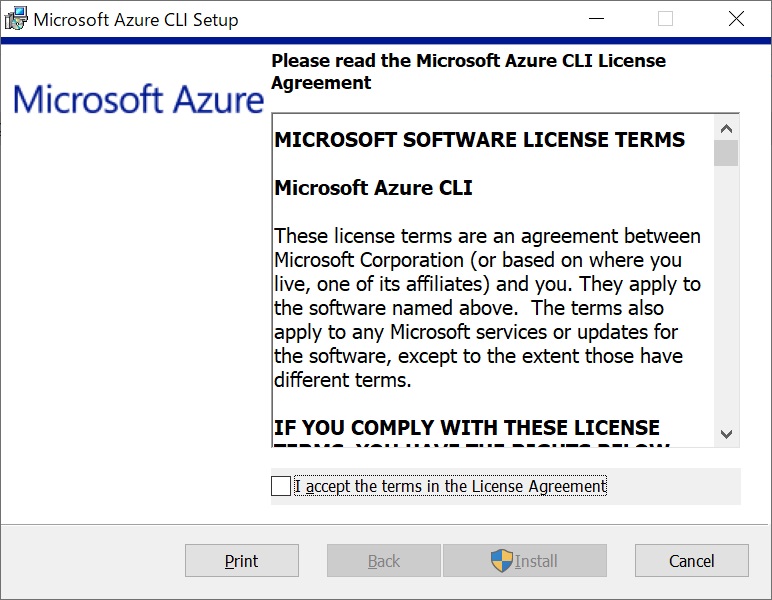Click the 'Microsoft Azure CLI Setup' title text

[x=136, y=18]
